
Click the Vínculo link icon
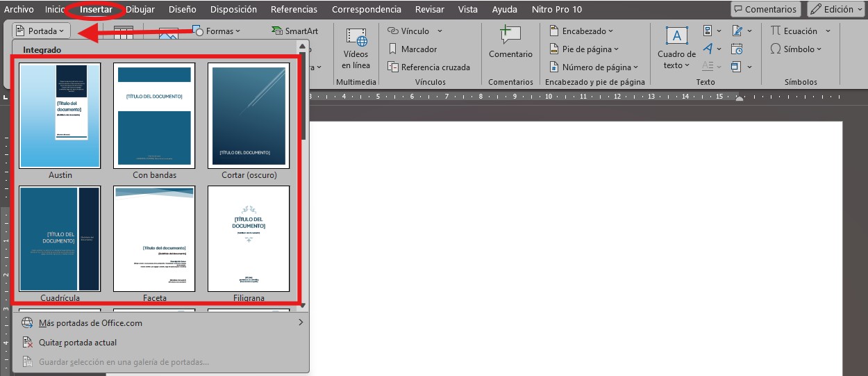point(393,31)
